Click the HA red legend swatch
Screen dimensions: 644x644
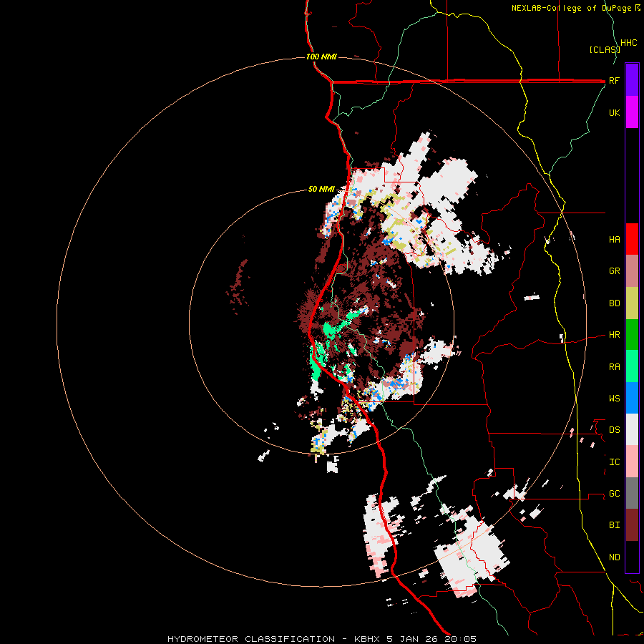click(x=632, y=239)
